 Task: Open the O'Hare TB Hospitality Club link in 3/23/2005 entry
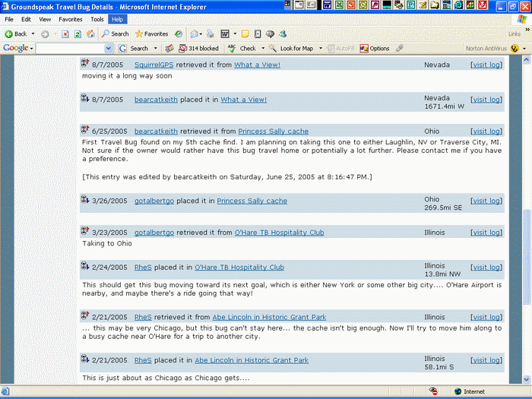[x=279, y=233]
